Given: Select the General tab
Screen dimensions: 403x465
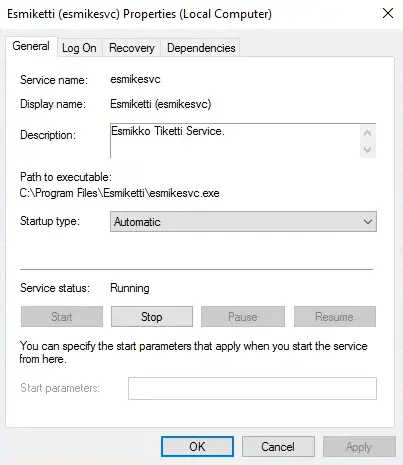Looking at the screenshot, I should tap(31, 46).
